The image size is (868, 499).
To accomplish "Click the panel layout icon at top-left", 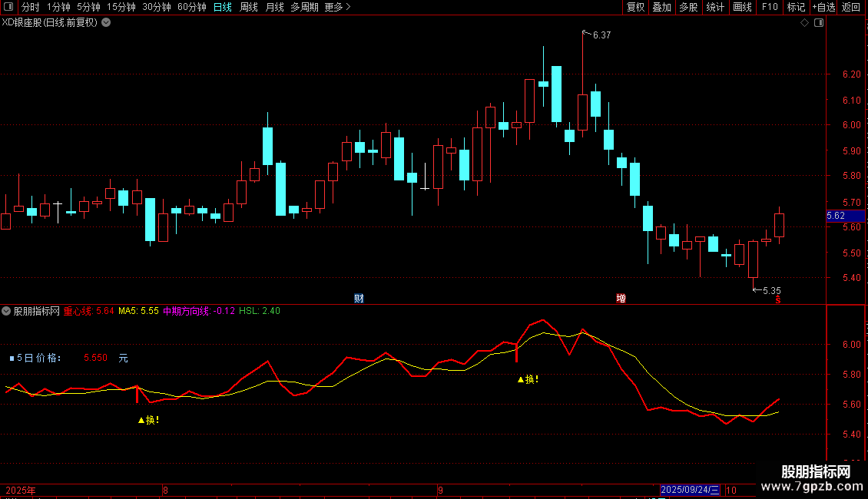I will click(x=8, y=7).
